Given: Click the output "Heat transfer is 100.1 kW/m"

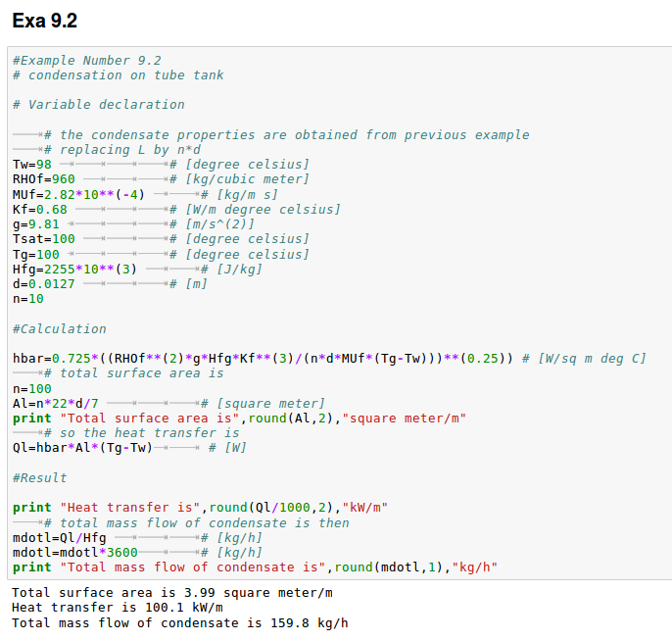Looking at the screenshot, I should point(110,608).
